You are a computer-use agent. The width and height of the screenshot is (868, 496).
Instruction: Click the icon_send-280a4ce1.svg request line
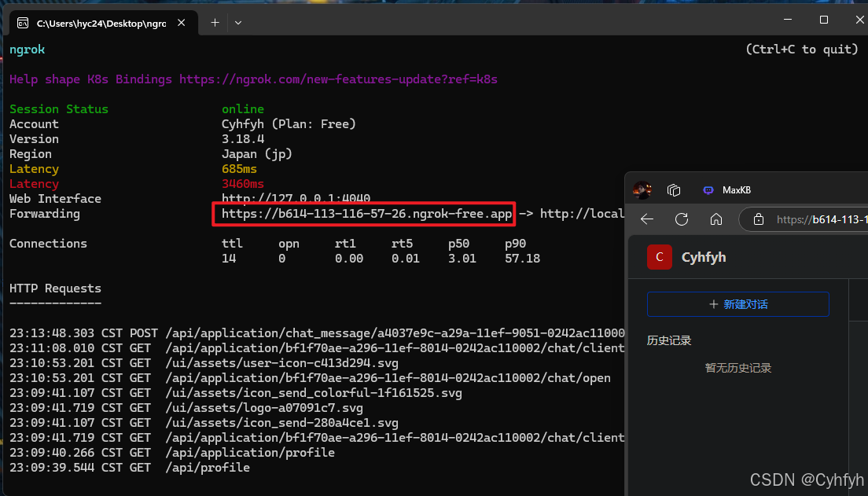coord(204,423)
